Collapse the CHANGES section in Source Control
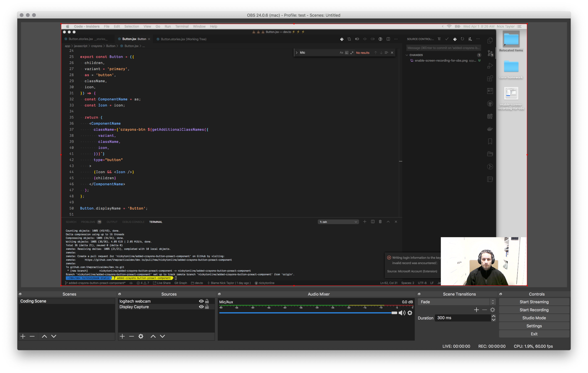This screenshot has width=588, height=373. click(x=407, y=55)
